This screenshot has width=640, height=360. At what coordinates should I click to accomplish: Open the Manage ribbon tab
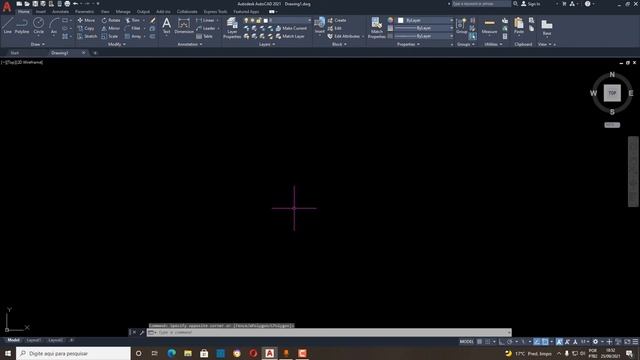[x=123, y=12]
